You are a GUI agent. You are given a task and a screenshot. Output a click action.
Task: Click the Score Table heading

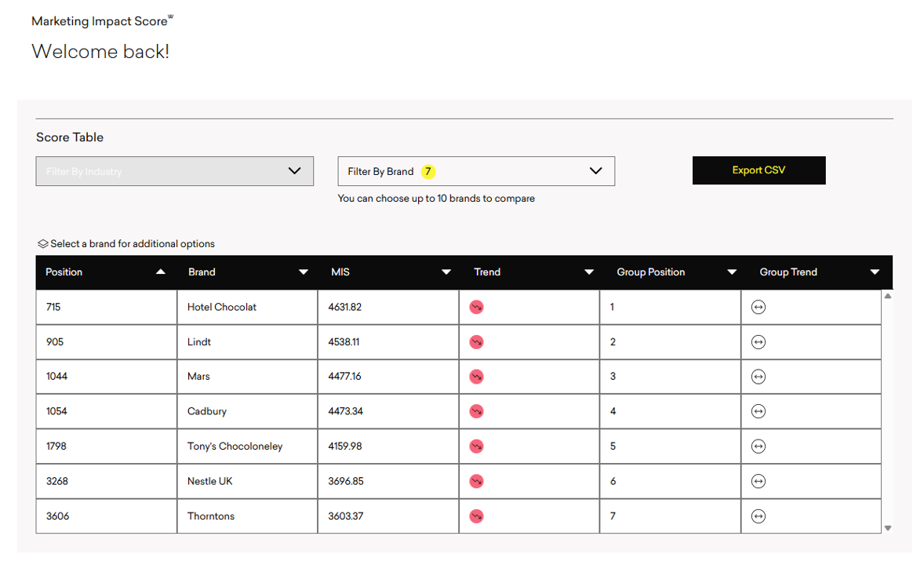(70, 137)
